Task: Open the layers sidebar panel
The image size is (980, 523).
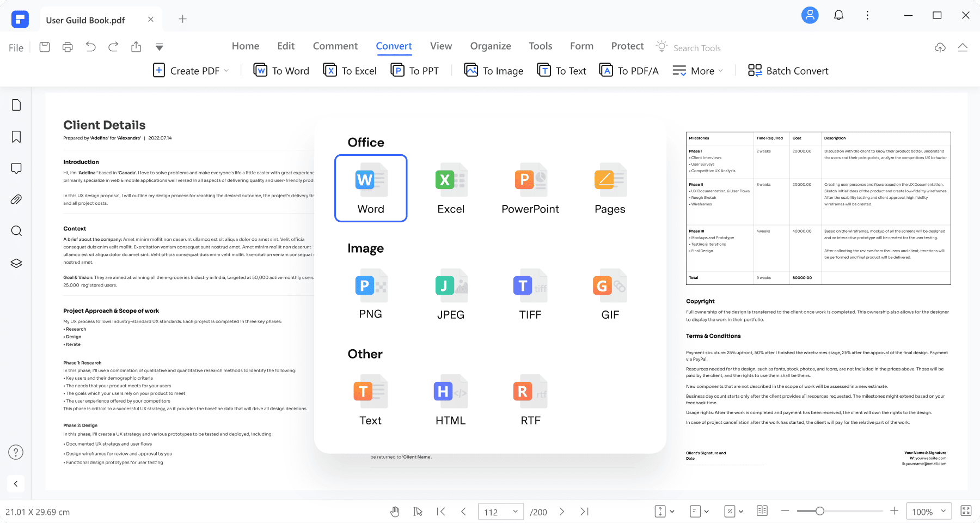Action: (16, 263)
